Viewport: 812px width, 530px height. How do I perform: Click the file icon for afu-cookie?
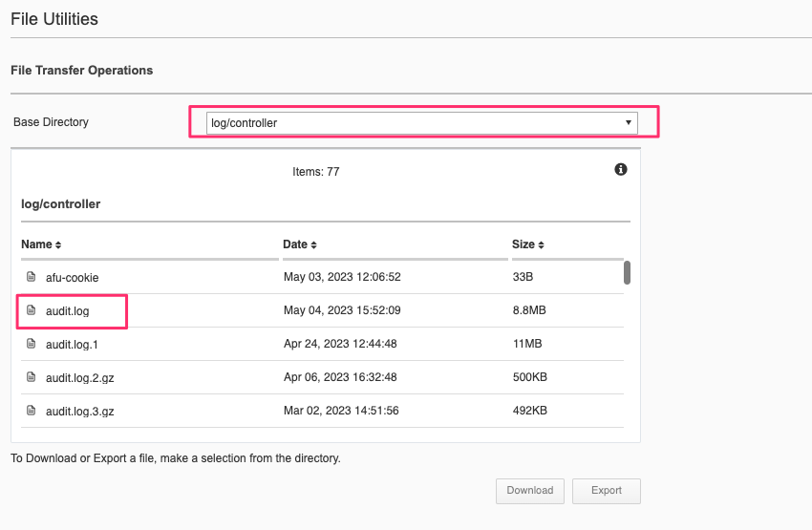[32, 276]
